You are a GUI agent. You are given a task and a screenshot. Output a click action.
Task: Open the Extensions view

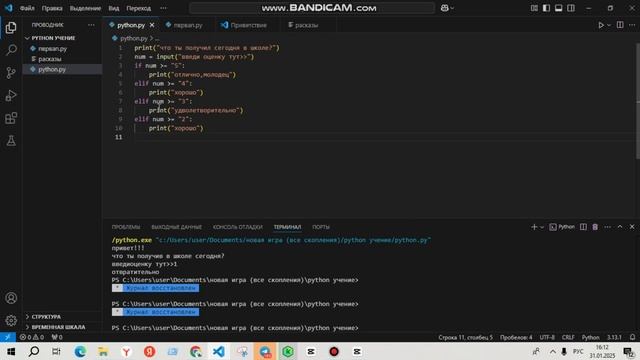[11, 118]
